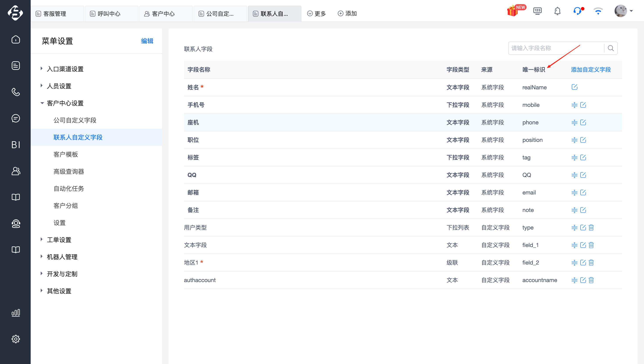Open 客户模板 menu item
This screenshot has width=644, height=364.
tap(65, 154)
